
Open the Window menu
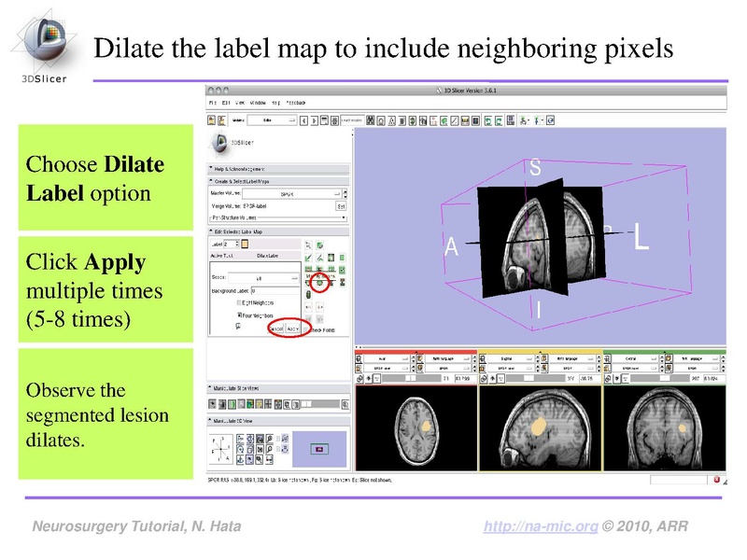(256, 103)
